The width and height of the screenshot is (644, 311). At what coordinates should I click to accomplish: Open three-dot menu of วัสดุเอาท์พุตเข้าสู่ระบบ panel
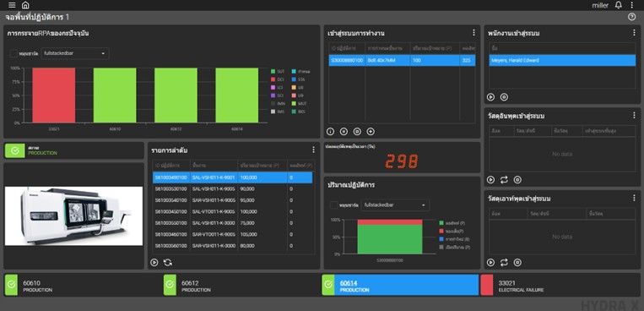point(634,198)
